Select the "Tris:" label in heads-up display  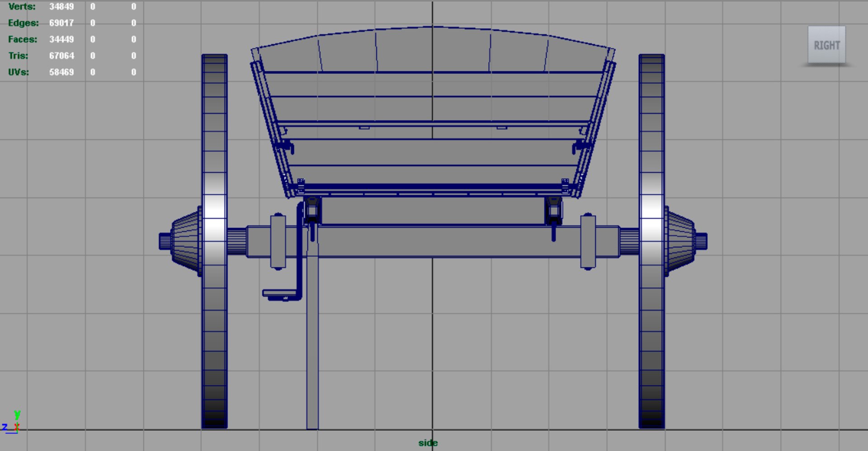click(18, 56)
